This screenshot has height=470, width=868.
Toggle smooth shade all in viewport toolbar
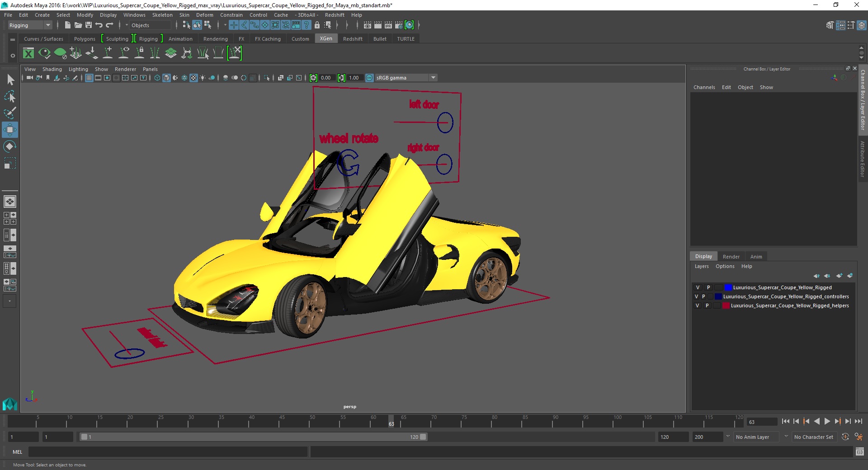[167, 78]
